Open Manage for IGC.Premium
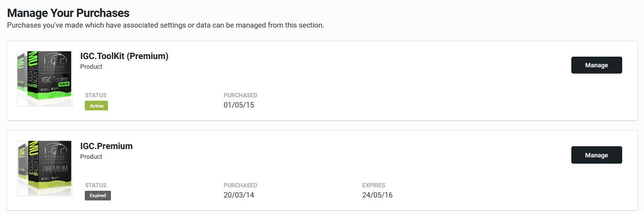This screenshot has width=644, height=214. tap(597, 155)
